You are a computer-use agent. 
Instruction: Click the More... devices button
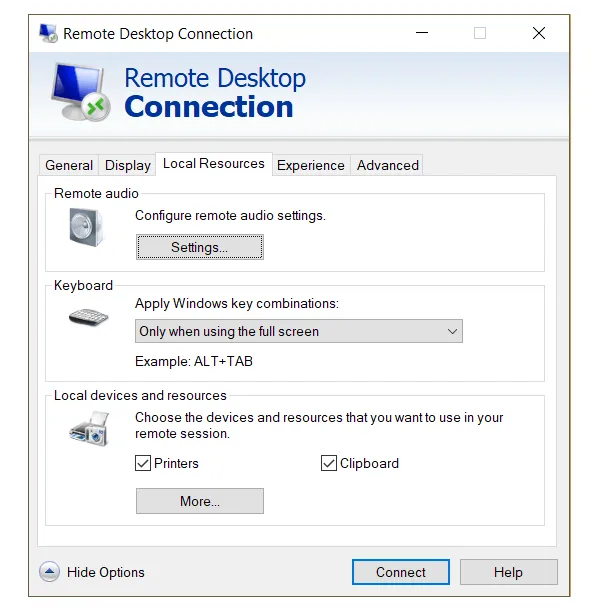[200, 501]
